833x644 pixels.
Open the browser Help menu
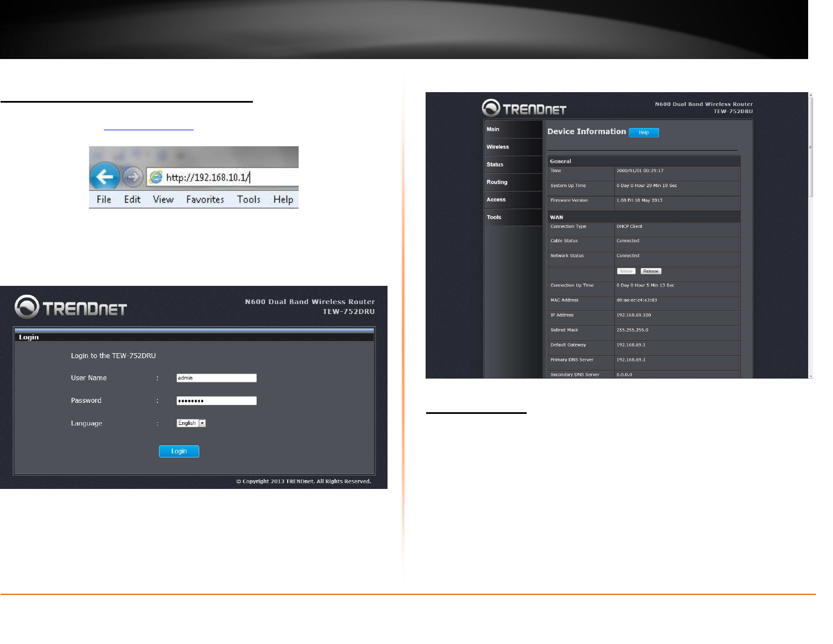pos(283,199)
